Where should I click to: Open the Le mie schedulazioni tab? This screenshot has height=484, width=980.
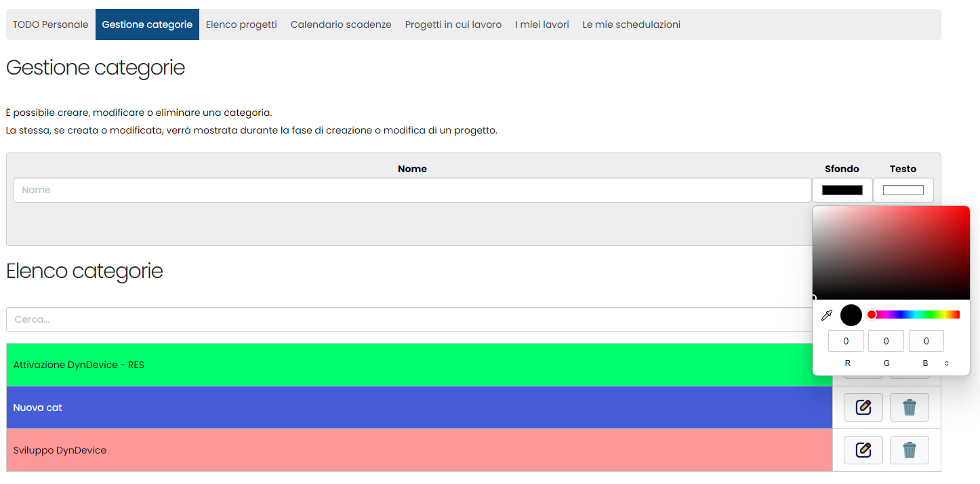pyautogui.click(x=631, y=24)
